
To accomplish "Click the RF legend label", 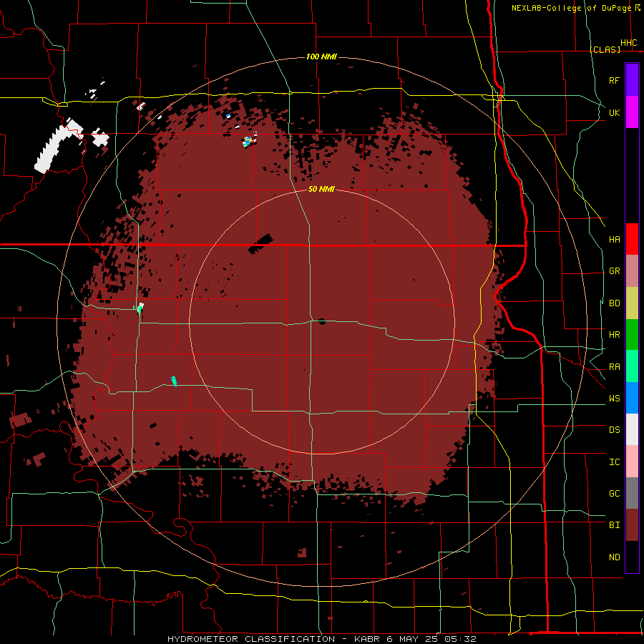I will 614,80.
